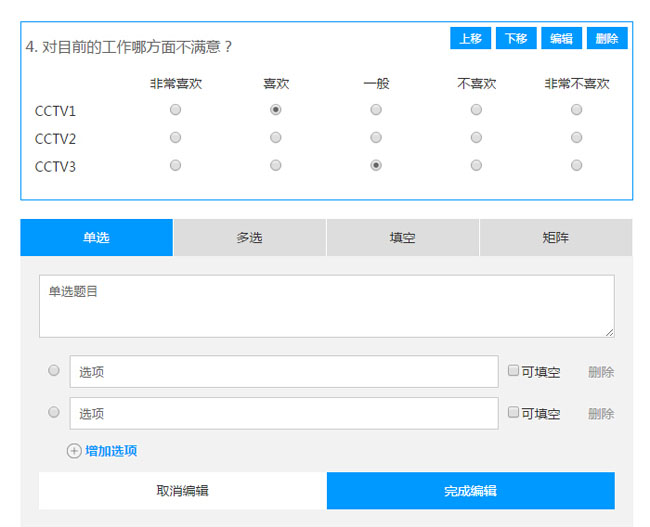Click the 取消编辑 cancel button
650x527 pixels.
pyautogui.click(x=183, y=491)
